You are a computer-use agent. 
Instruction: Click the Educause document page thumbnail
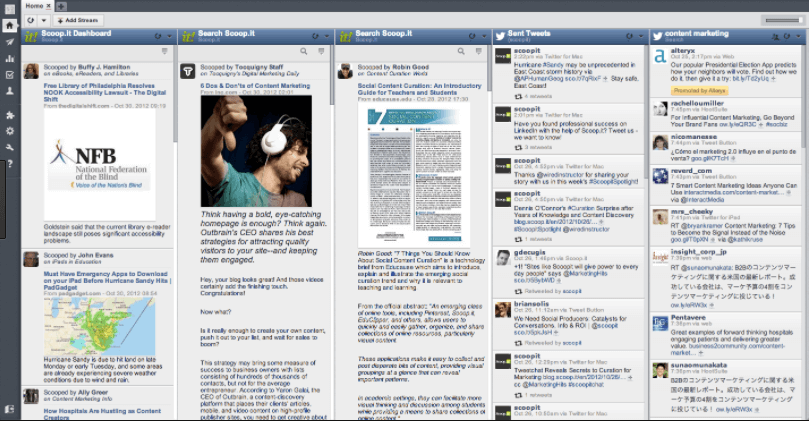(413, 175)
